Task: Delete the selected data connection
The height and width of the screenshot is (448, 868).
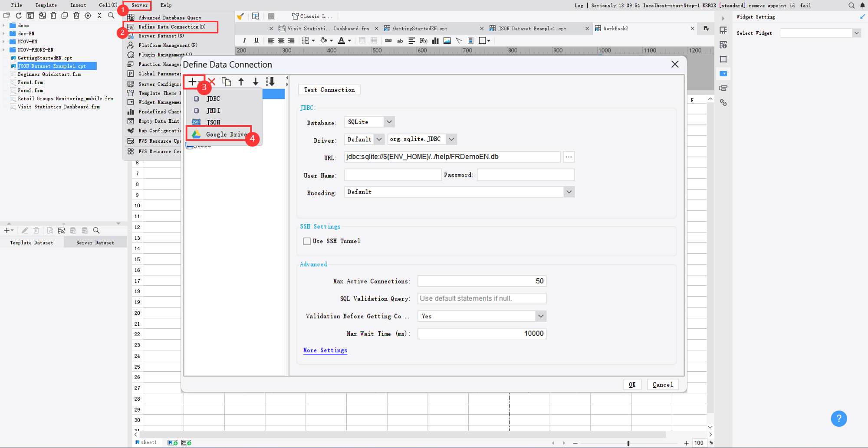Action: coord(211,82)
